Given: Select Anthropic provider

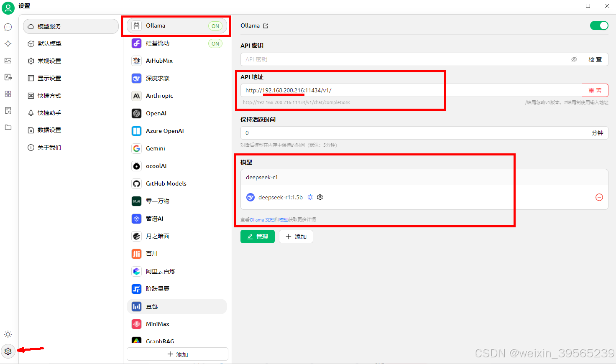Looking at the screenshot, I should [176, 96].
